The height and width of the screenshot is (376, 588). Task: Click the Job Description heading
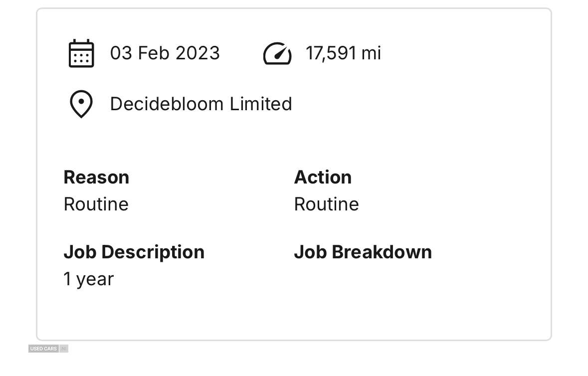[x=134, y=252]
